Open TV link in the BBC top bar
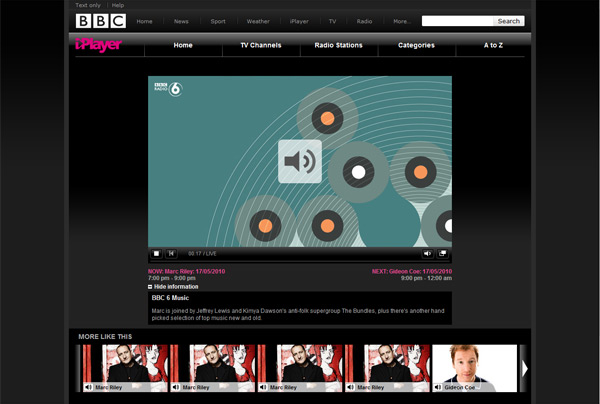This screenshot has width=600, height=404. click(332, 21)
